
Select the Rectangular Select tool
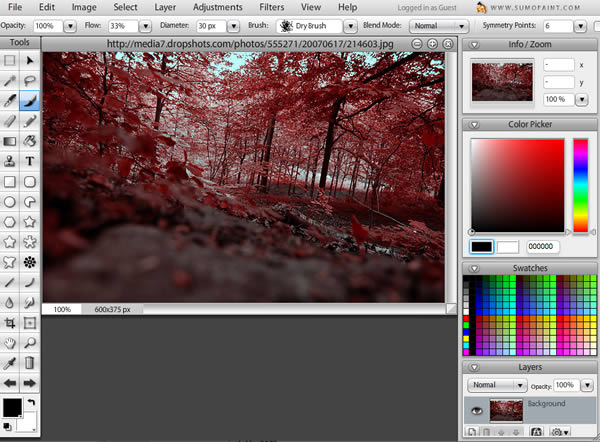[10, 60]
